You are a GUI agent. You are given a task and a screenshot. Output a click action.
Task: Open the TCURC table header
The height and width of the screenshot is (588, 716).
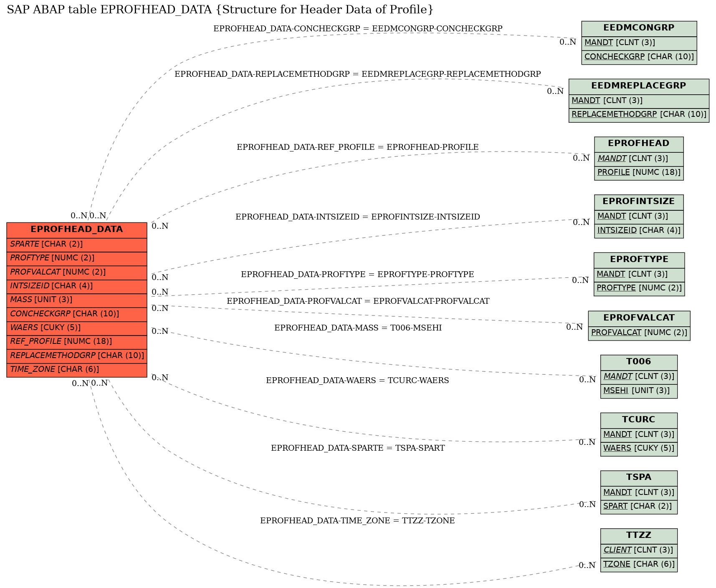tap(639, 420)
